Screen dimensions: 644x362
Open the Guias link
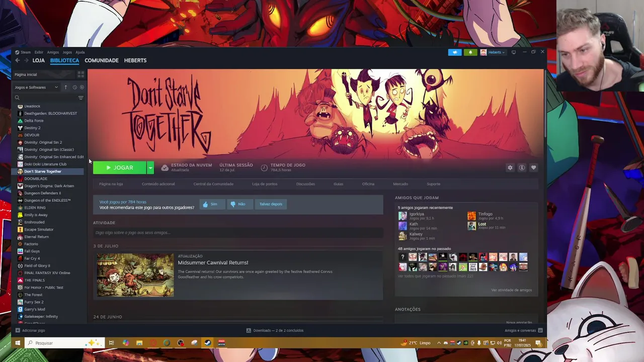(338, 184)
